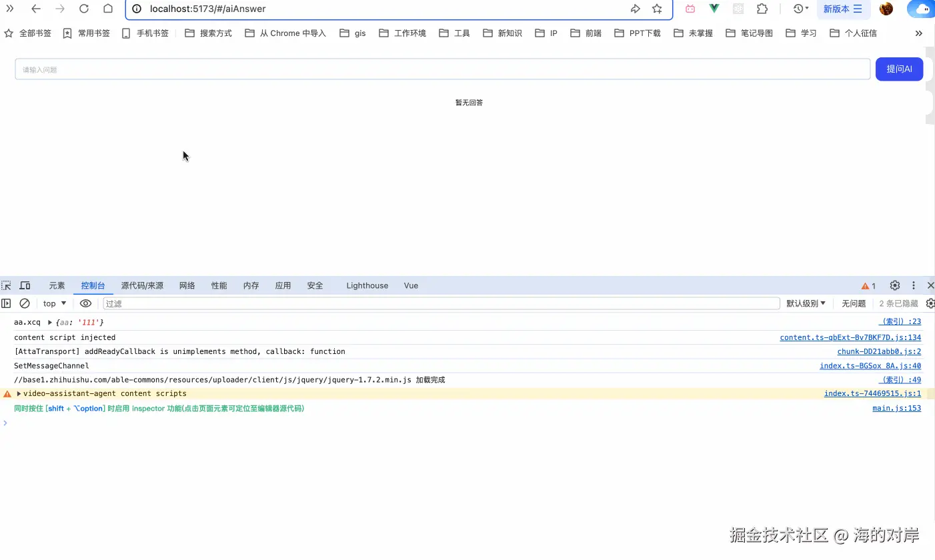
Task: Clear the console output
Action: click(x=25, y=303)
